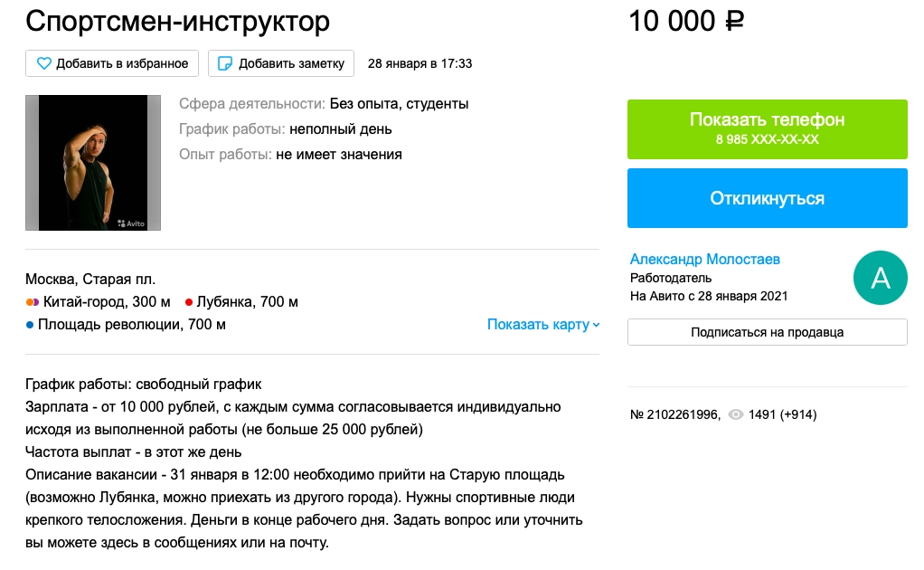Image resolution: width=924 pixels, height=570 pixels.
Task: Click the 10 000 ₽ price
Action: [x=686, y=21]
